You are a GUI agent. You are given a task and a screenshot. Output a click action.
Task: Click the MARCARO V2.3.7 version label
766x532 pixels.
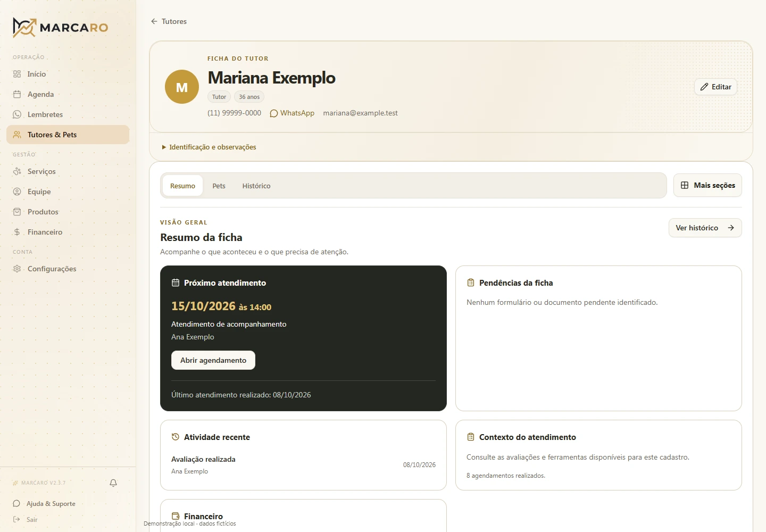pyautogui.click(x=43, y=483)
